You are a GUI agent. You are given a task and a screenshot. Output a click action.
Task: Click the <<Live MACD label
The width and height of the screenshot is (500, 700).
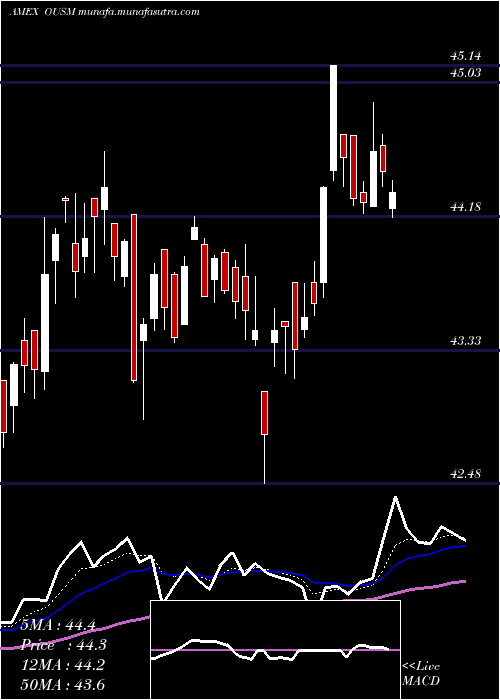pos(421,674)
